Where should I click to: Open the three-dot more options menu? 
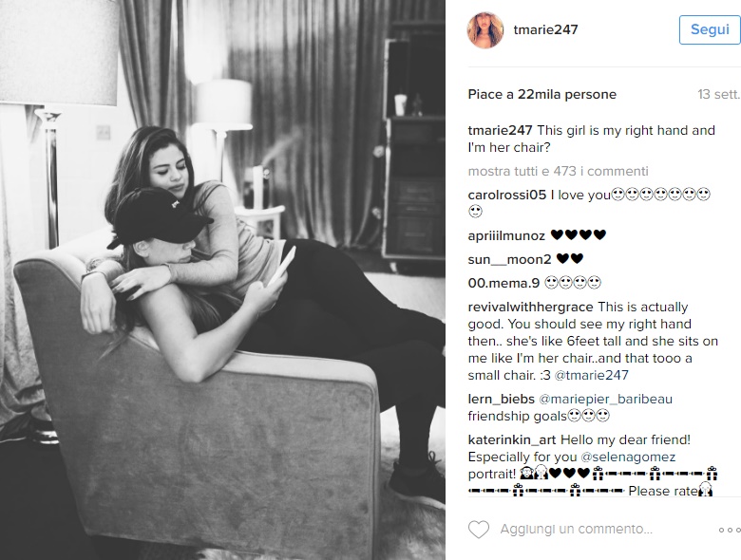pyautogui.click(x=730, y=530)
